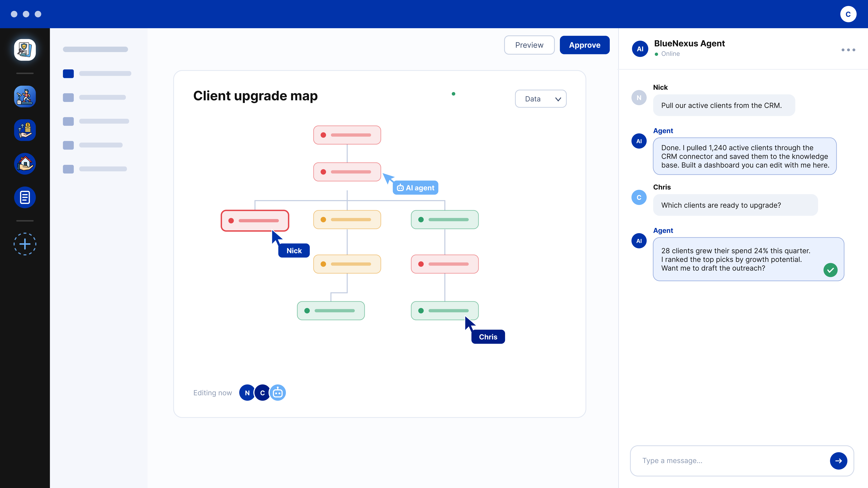Add a new workspace with dashed plus

pos(25,244)
